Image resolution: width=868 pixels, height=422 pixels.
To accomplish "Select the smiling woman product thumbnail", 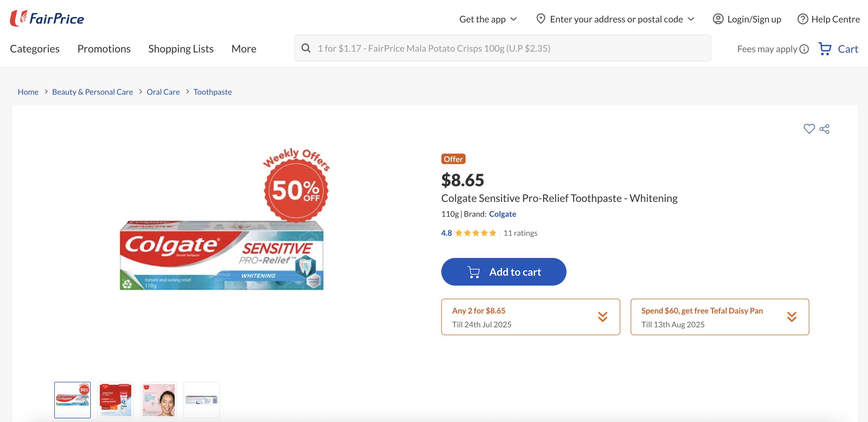I will tap(158, 400).
